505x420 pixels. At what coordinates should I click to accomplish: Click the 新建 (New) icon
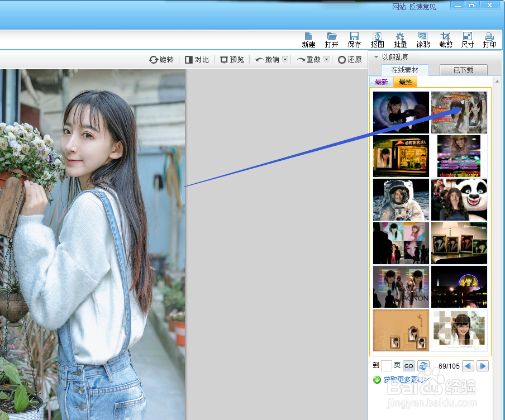(x=308, y=40)
